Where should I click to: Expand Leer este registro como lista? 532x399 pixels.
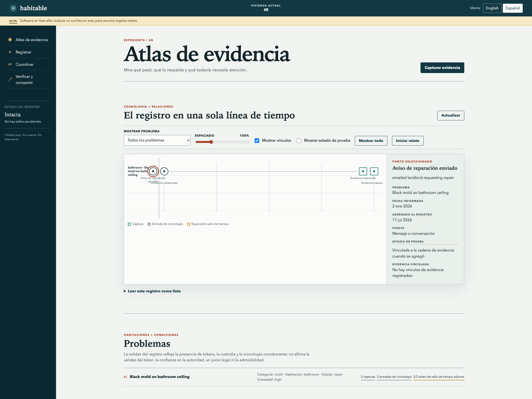click(152, 291)
